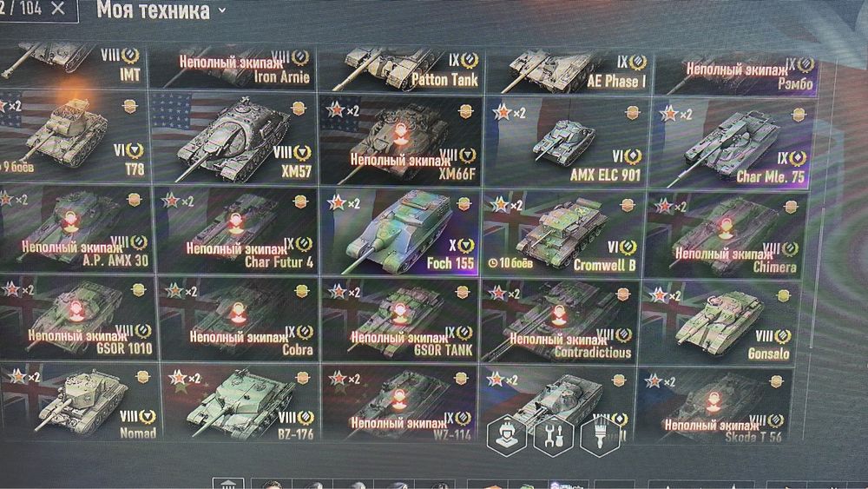This screenshot has height=489, width=868.
Task: Click crew warning icon on Chimera
Action: pos(726,228)
